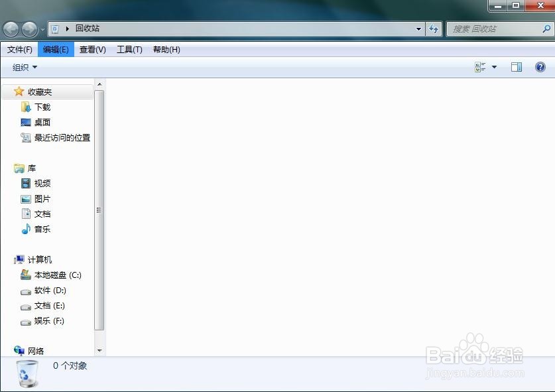This screenshot has height=392, width=555.
Task: Open 桌面 in favorites
Action: click(x=42, y=122)
